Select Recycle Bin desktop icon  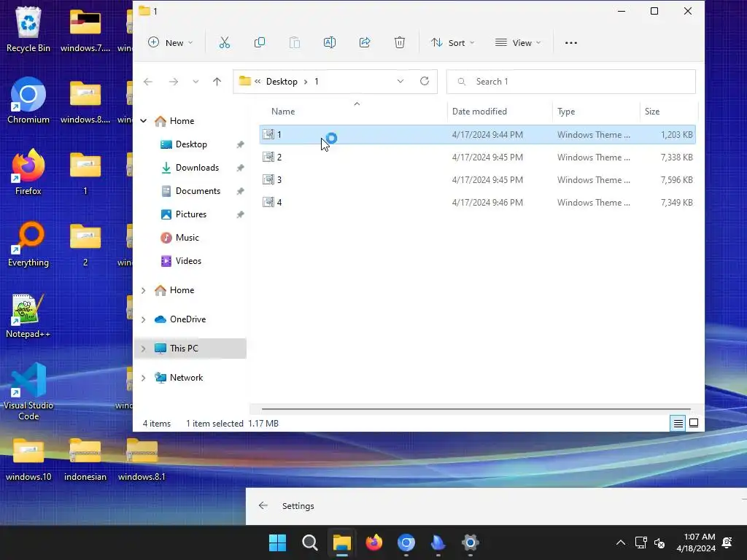28,29
